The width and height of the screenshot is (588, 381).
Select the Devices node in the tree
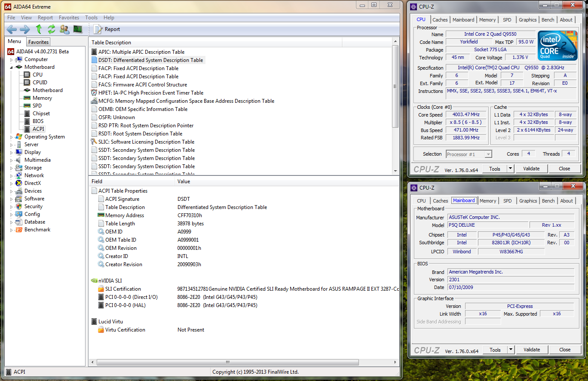pos(33,191)
